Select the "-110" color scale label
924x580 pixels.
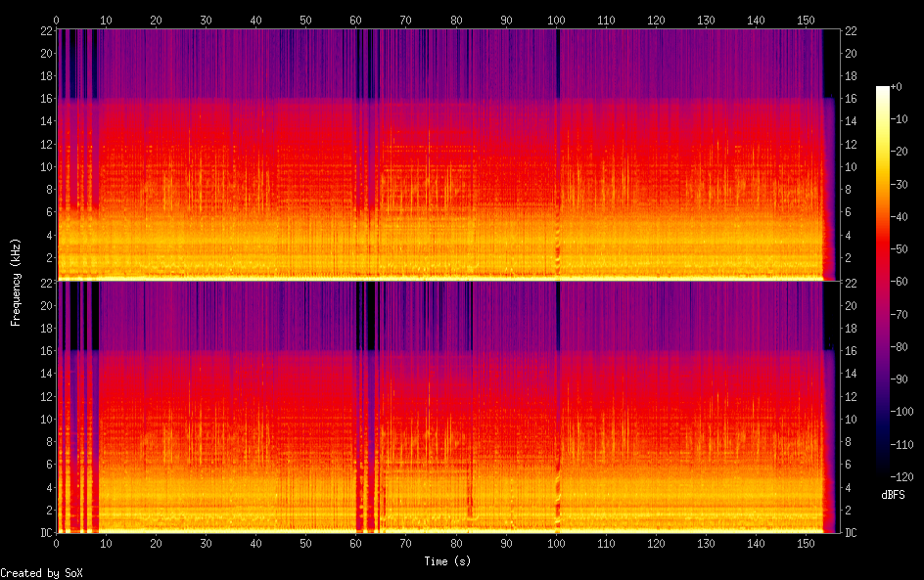click(901, 445)
